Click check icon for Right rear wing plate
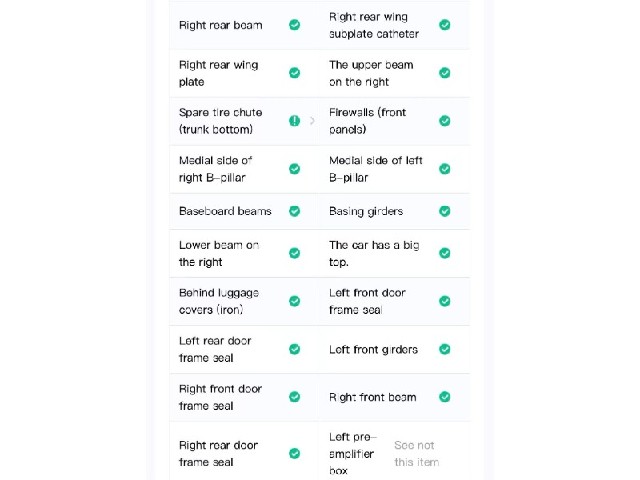The image size is (640, 480). coord(294,73)
